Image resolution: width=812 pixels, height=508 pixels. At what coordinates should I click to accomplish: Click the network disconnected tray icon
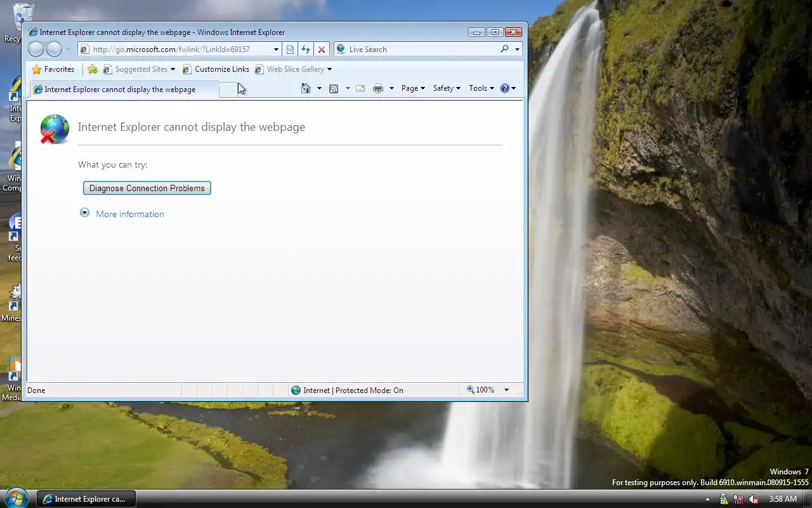738,499
